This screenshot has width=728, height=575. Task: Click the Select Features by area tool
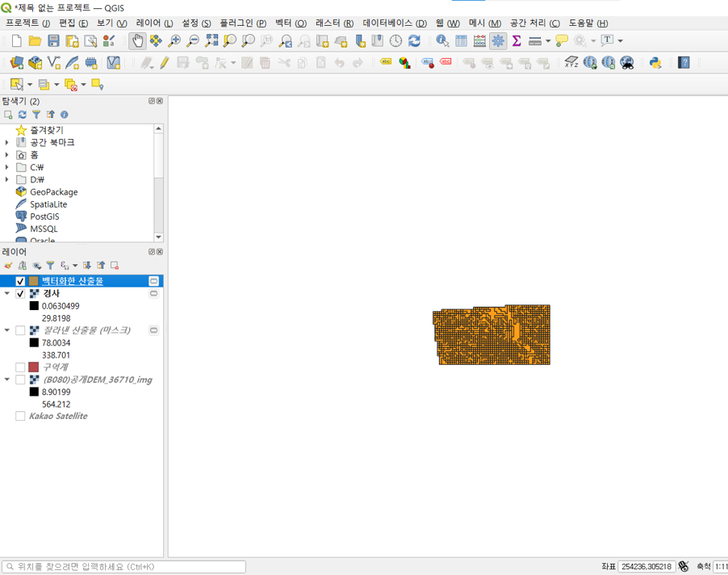17,85
